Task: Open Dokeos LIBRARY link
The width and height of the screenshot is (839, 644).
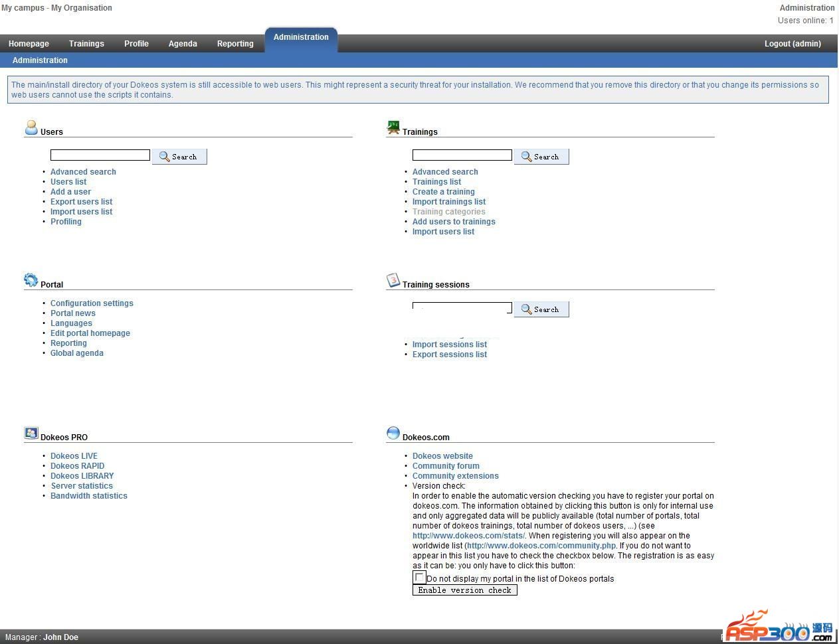Action: point(82,476)
